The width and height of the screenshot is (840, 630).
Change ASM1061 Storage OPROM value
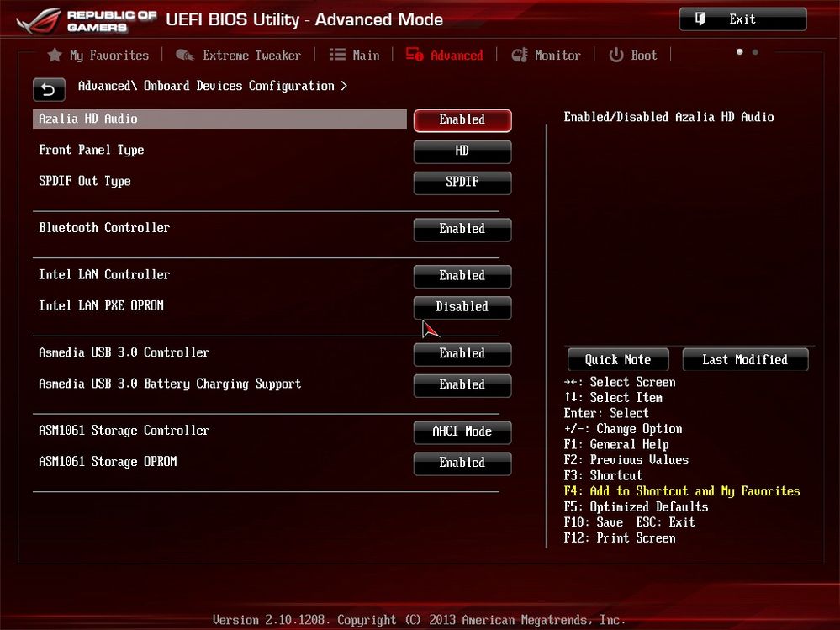(x=462, y=463)
